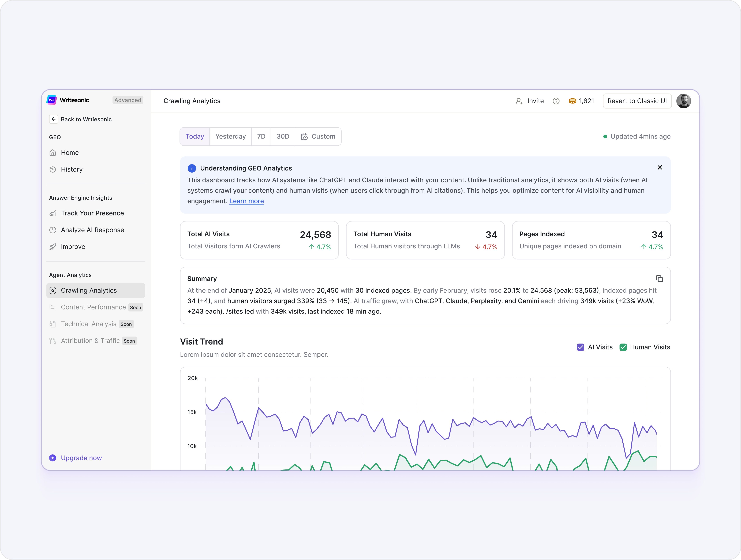This screenshot has width=741, height=560.
Task: Click the back arrow icon
Action: (x=54, y=119)
